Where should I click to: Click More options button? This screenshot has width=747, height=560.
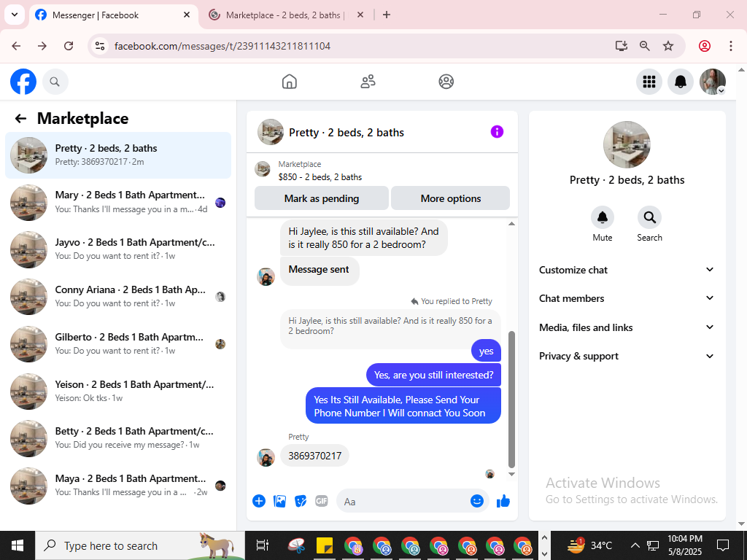point(451,198)
